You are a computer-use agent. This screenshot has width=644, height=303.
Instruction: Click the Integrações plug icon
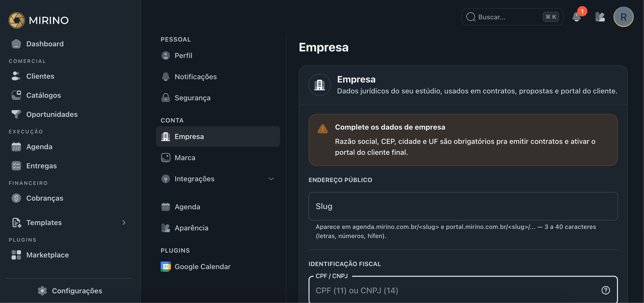166,179
